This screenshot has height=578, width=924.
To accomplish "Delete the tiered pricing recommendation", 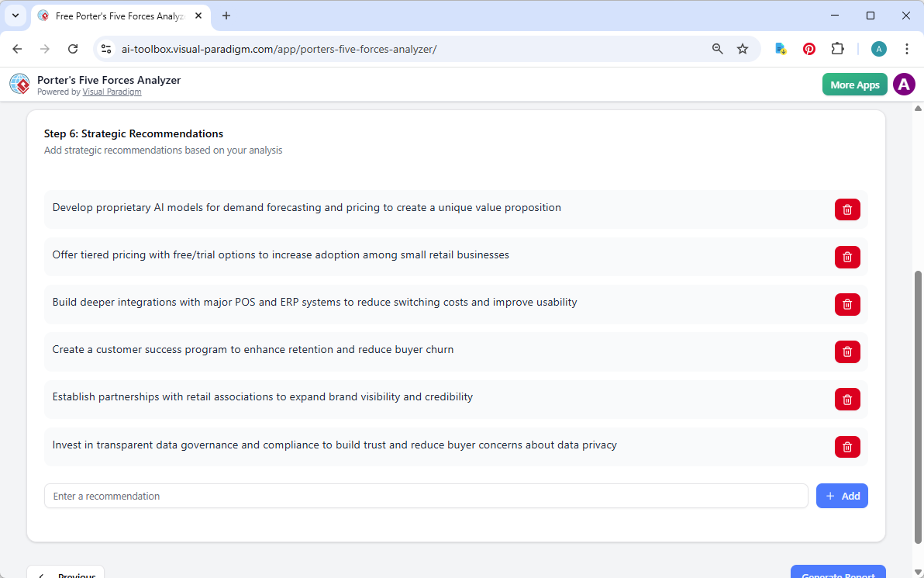I will pyautogui.click(x=847, y=257).
